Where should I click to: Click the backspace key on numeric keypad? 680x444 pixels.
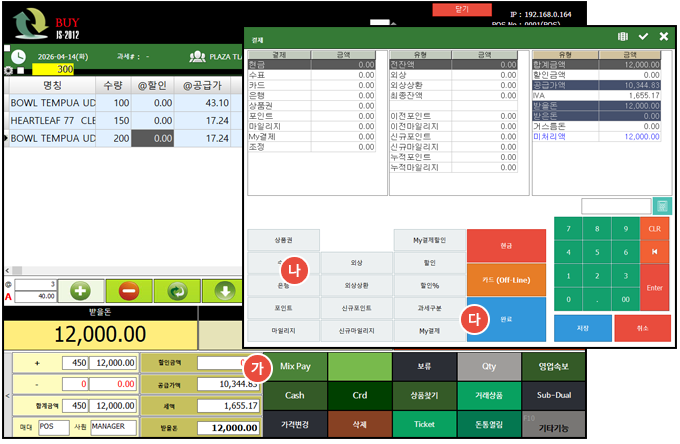tap(654, 252)
